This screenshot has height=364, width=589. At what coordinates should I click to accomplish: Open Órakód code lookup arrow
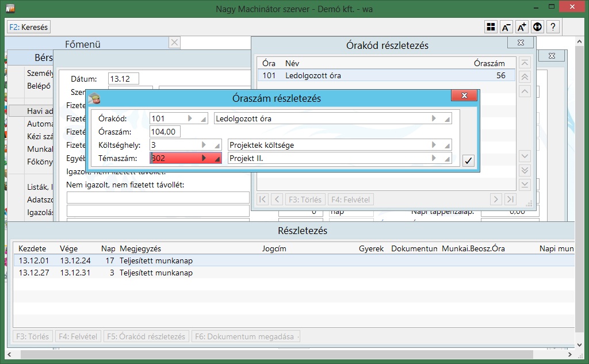(x=190, y=118)
